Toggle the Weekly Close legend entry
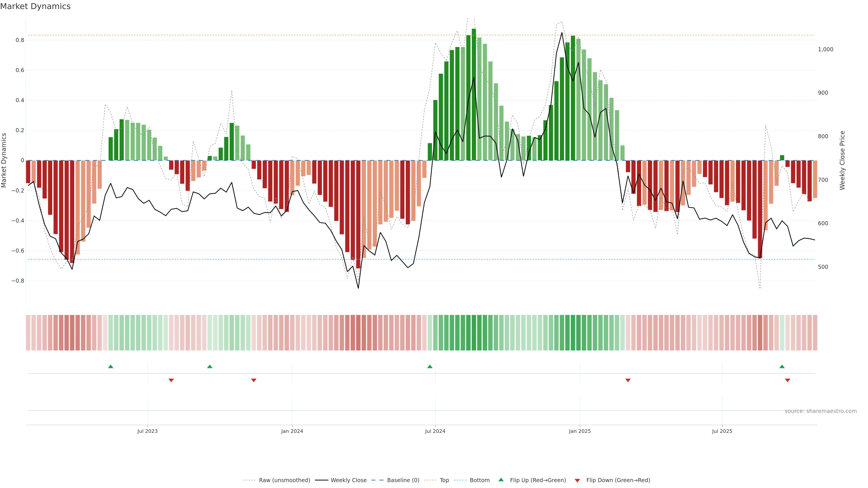The width and height of the screenshot is (868, 488). click(348, 480)
